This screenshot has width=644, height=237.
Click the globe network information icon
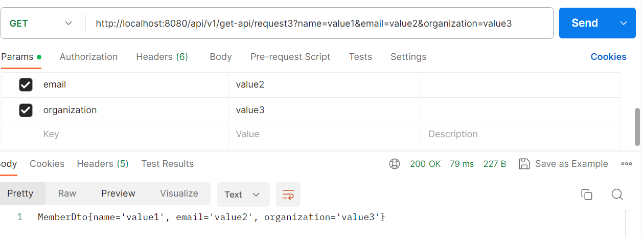pyautogui.click(x=395, y=164)
